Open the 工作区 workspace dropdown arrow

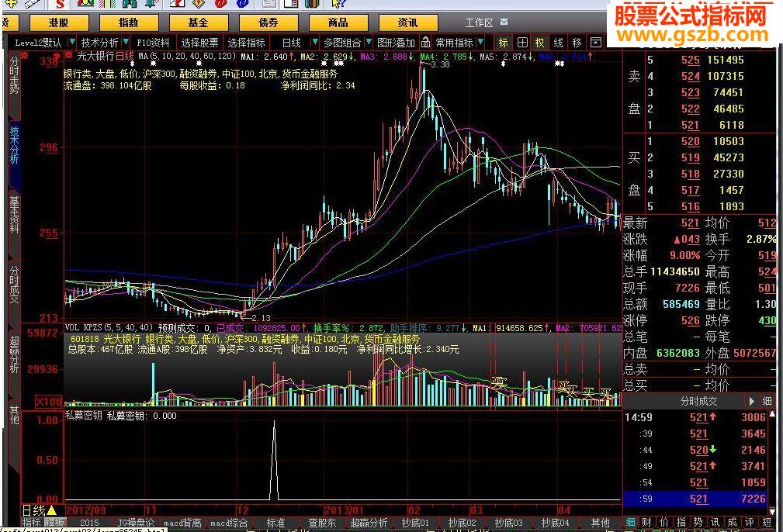pos(504,22)
